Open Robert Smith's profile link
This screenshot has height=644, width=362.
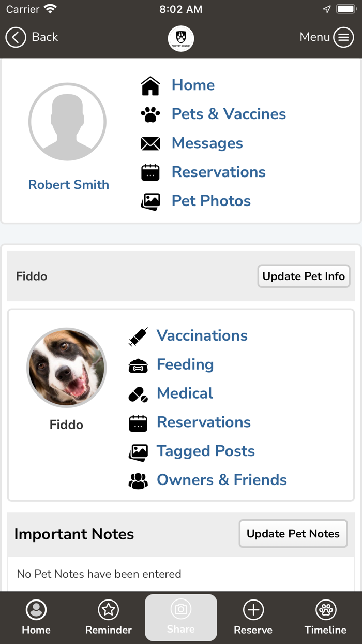click(68, 185)
